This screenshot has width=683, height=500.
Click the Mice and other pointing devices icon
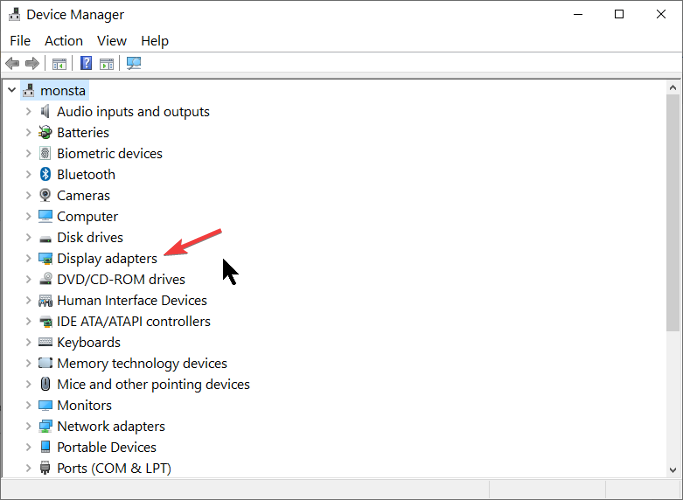(x=45, y=384)
